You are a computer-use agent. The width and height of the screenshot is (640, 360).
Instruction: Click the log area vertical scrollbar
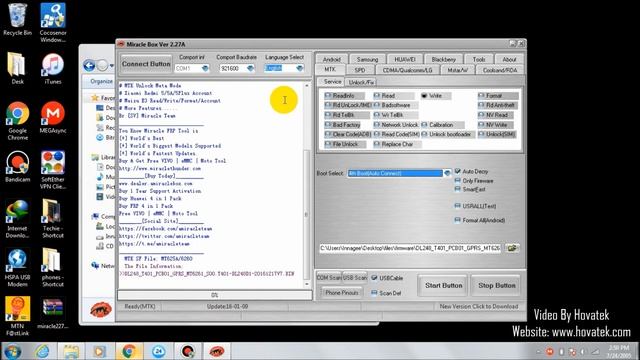point(307,184)
